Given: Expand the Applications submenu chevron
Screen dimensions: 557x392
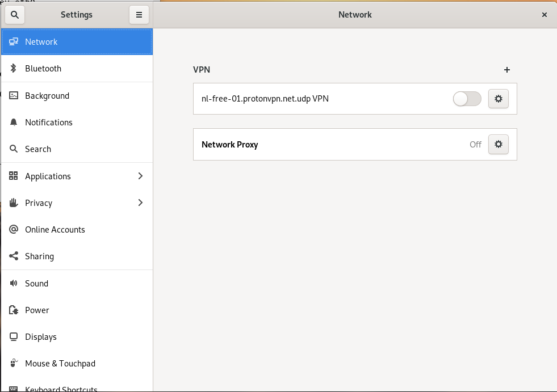Looking at the screenshot, I should (x=140, y=176).
